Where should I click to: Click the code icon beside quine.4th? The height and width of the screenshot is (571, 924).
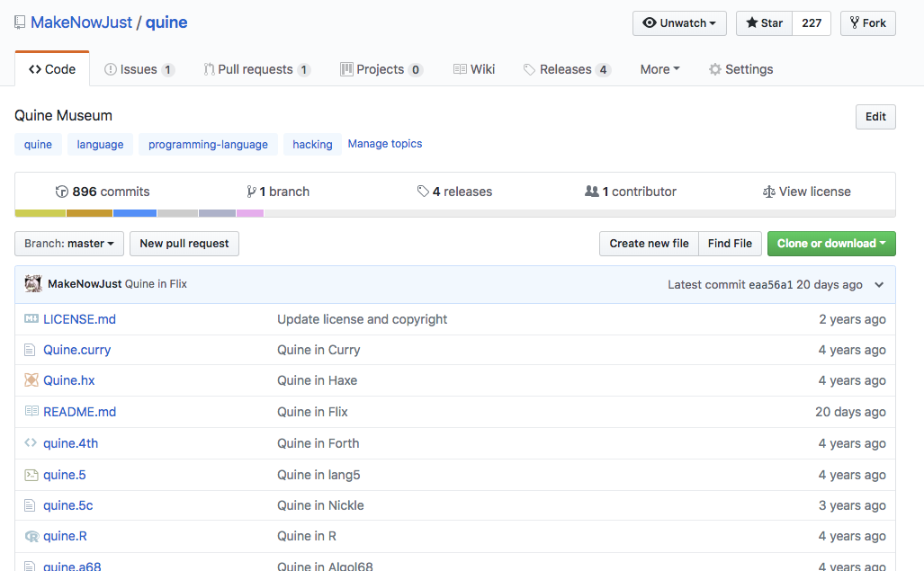31,442
